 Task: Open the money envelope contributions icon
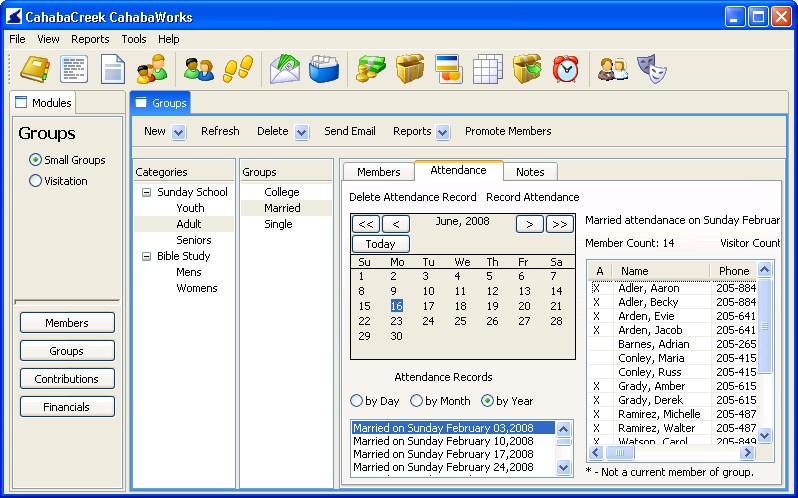click(285, 68)
